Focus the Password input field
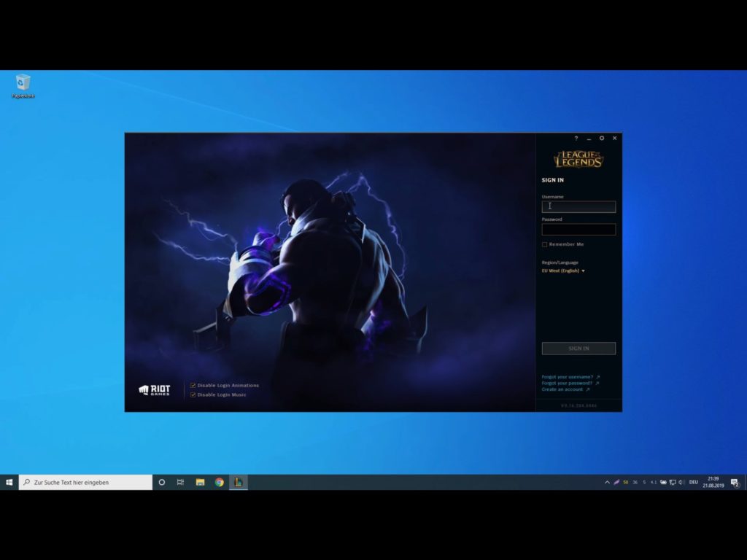The width and height of the screenshot is (747, 560). pyautogui.click(x=578, y=230)
